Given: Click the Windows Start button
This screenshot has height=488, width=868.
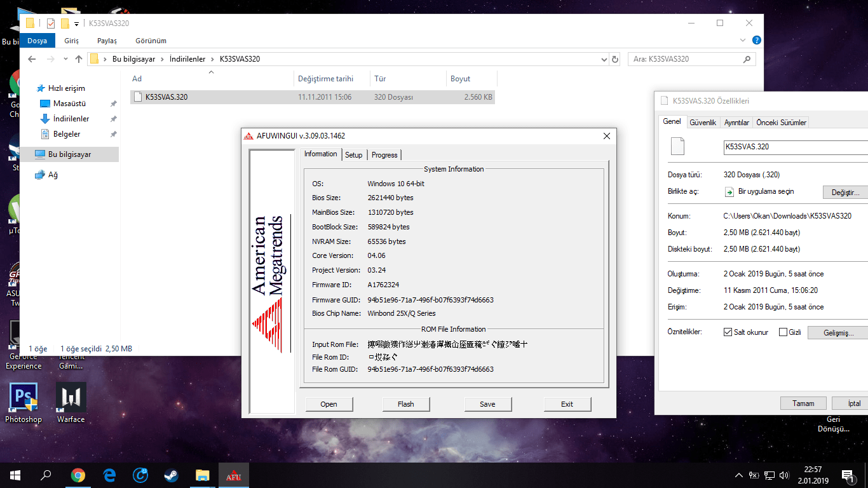Looking at the screenshot, I should pyautogui.click(x=15, y=475).
